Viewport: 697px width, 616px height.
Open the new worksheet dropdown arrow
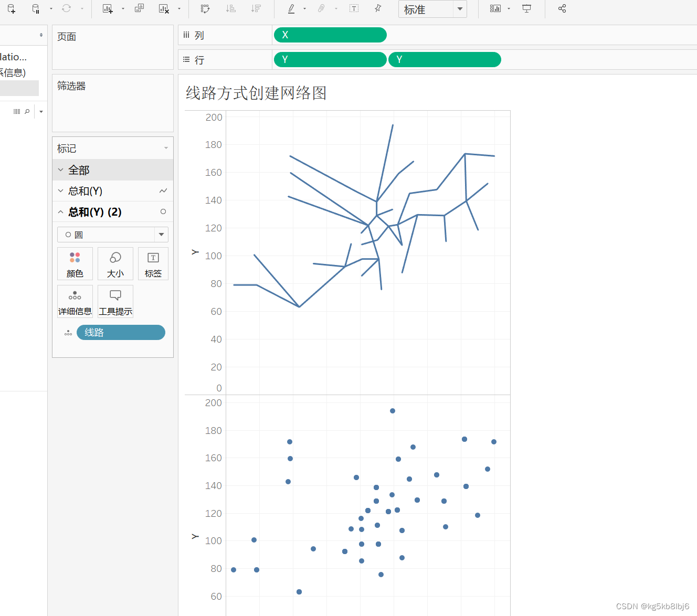(123, 8)
